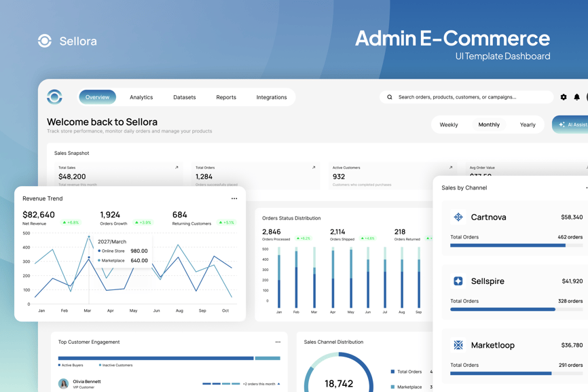Select the Weekly period option
The height and width of the screenshot is (392, 588).
point(449,125)
